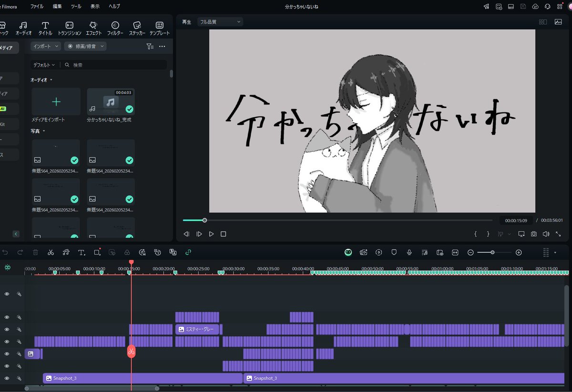Image resolution: width=572 pixels, height=392 pixels.
Task: Collapse the オーディオ section expander
Action: 51,80
